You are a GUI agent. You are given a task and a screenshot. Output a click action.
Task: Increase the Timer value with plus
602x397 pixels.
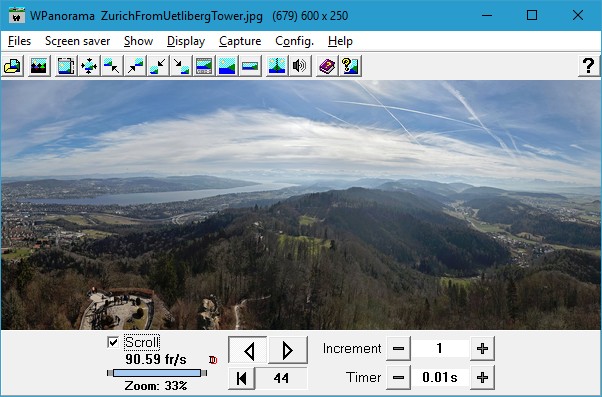click(x=482, y=377)
